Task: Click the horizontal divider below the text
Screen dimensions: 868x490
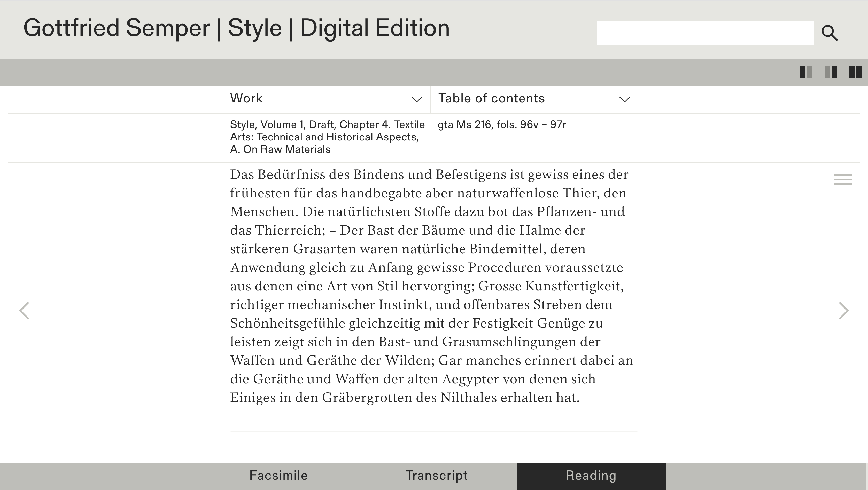Action: (x=434, y=431)
